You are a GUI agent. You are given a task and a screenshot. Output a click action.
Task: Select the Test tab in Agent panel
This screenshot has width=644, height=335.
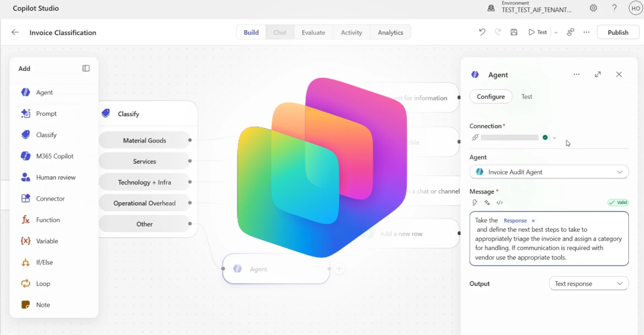click(526, 96)
